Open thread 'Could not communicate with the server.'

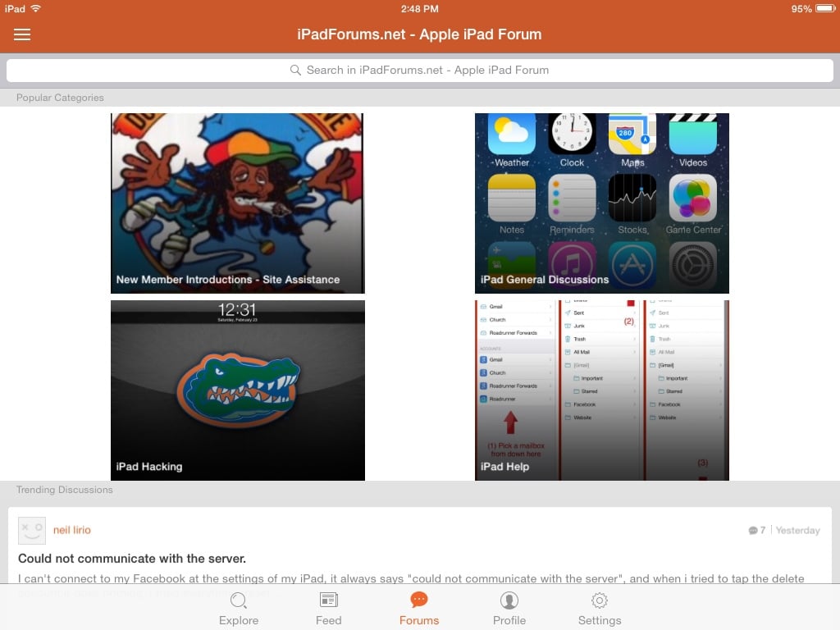coord(132,558)
